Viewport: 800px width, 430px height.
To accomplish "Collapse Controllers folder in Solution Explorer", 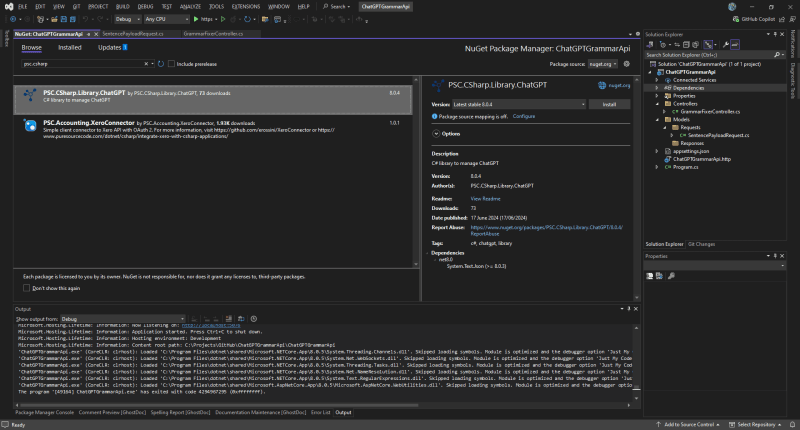I will click(657, 104).
